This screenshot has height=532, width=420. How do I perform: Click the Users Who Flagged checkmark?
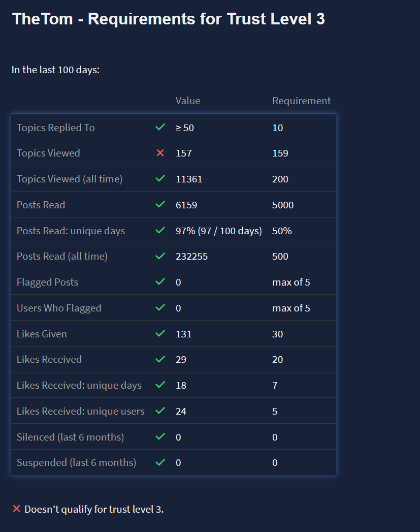160,308
